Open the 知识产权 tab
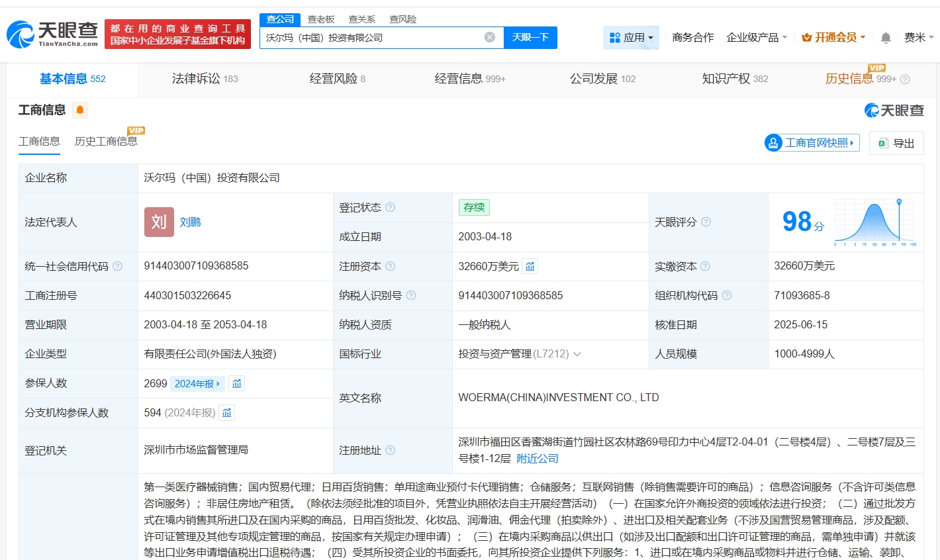Viewport: 940px width, 560px height. pyautogui.click(x=735, y=79)
